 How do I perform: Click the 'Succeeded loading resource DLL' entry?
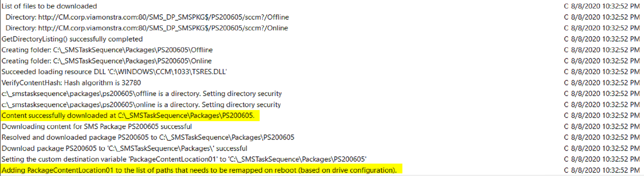pyautogui.click(x=114, y=72)
